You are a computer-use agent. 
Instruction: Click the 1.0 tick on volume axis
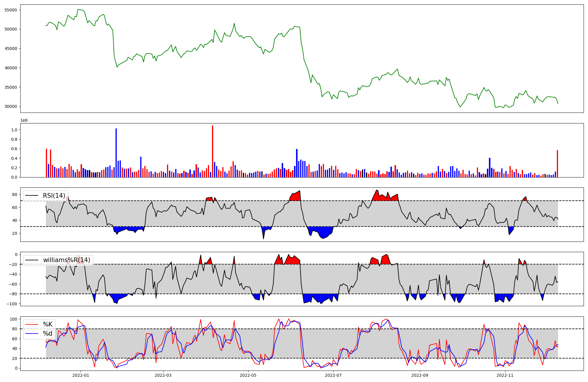pyautogui.click(x=14, y=130)
